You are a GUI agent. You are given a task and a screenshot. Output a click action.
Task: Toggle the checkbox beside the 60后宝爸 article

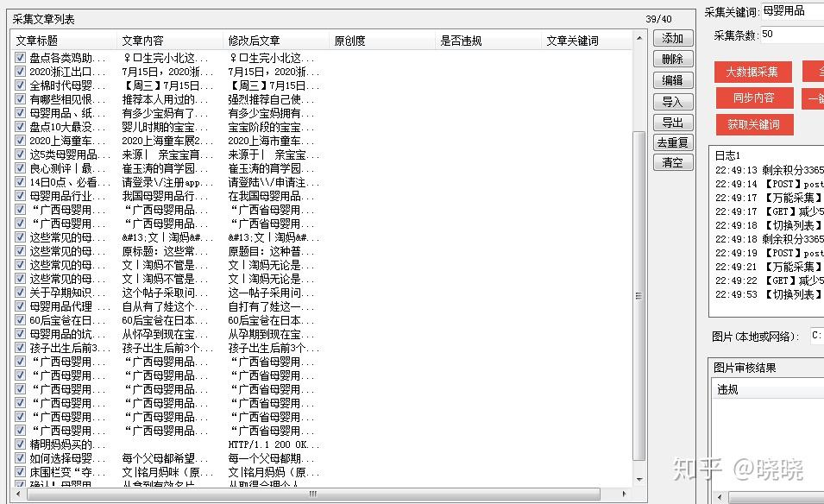pyautogui.click(x=20, y=318)
